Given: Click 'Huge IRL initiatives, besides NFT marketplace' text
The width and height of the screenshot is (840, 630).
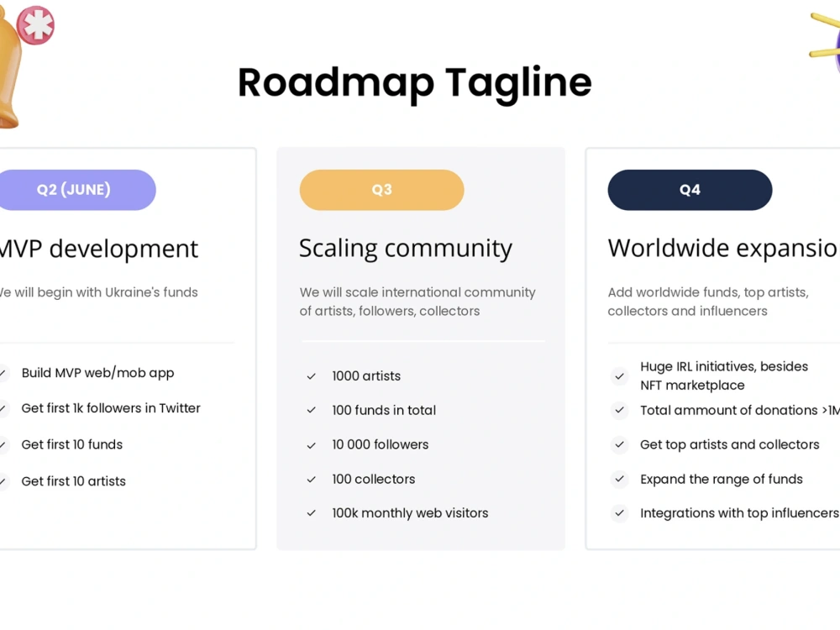Looking at the screenshot, I should (724, 375).
